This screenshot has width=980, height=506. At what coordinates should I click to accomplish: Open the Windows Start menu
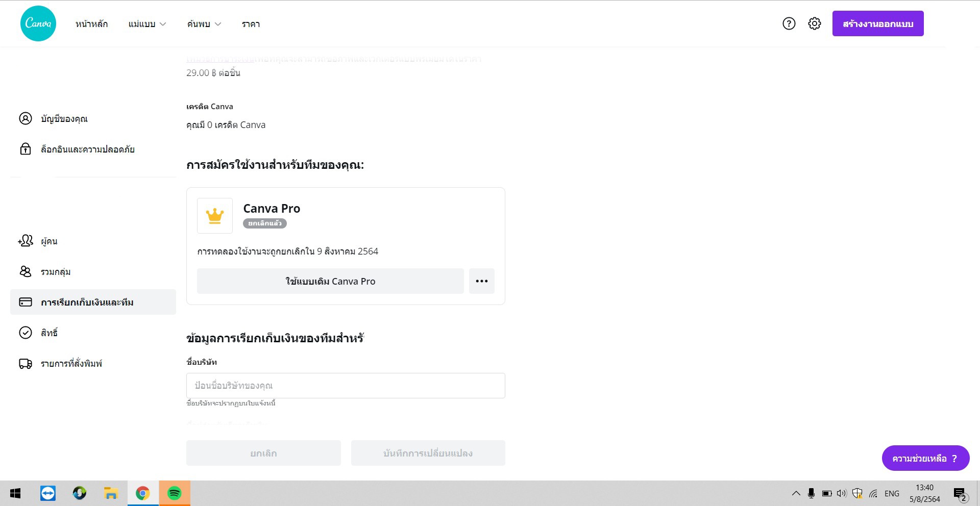tap(15, 493)
